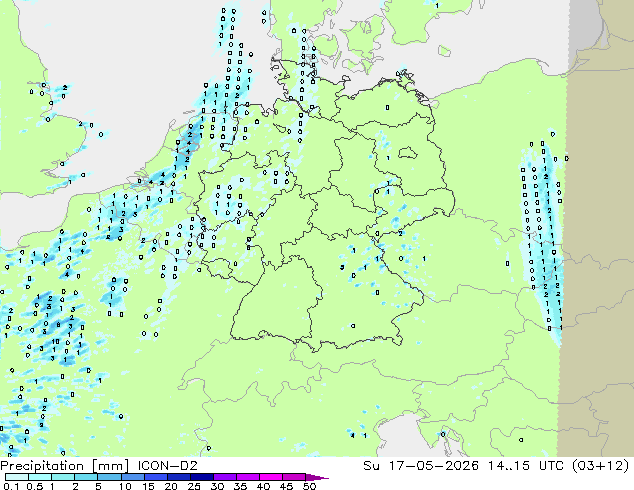Image resolution: width=634 pixels, height=490 pixels.
Task: Click the ICON-D2 model label
Action: pyautogui.click(x=168, y=466)
